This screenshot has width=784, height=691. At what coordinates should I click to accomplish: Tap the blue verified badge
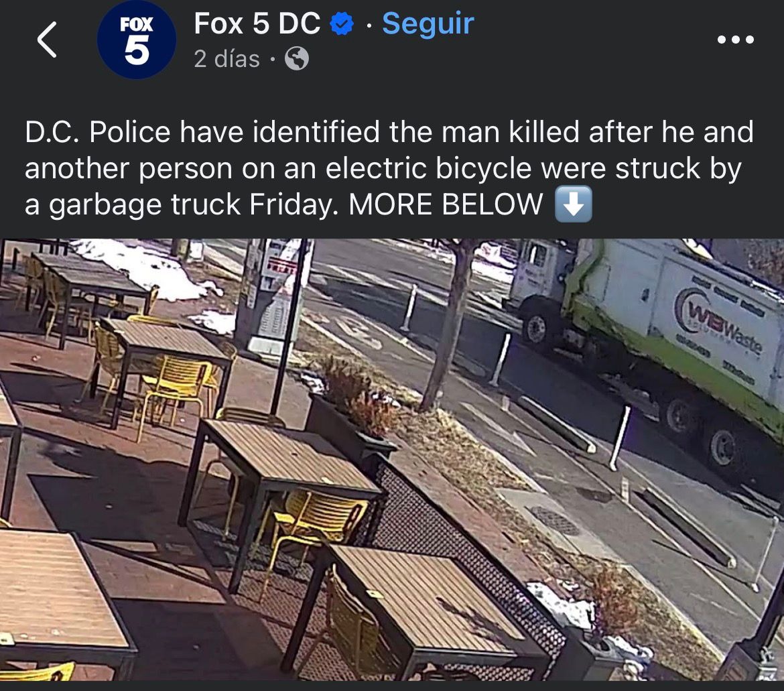342,24
